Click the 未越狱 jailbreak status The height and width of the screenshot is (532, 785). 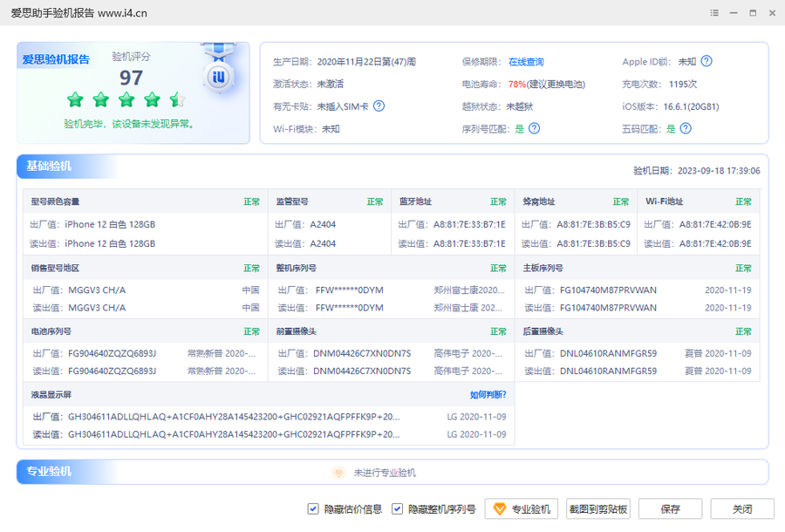520,106
